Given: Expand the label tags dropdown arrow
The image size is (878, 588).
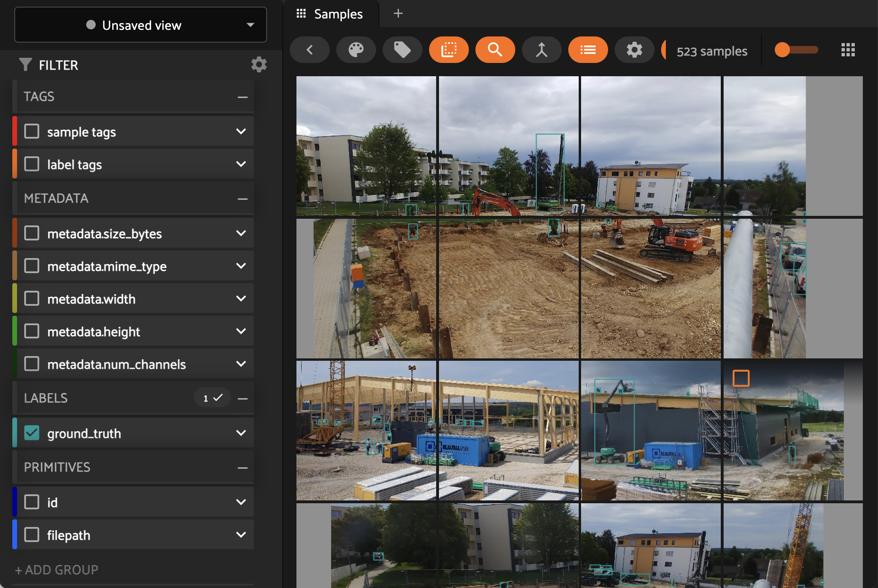Looking at the screenshot, I should (x=241, y=164).
